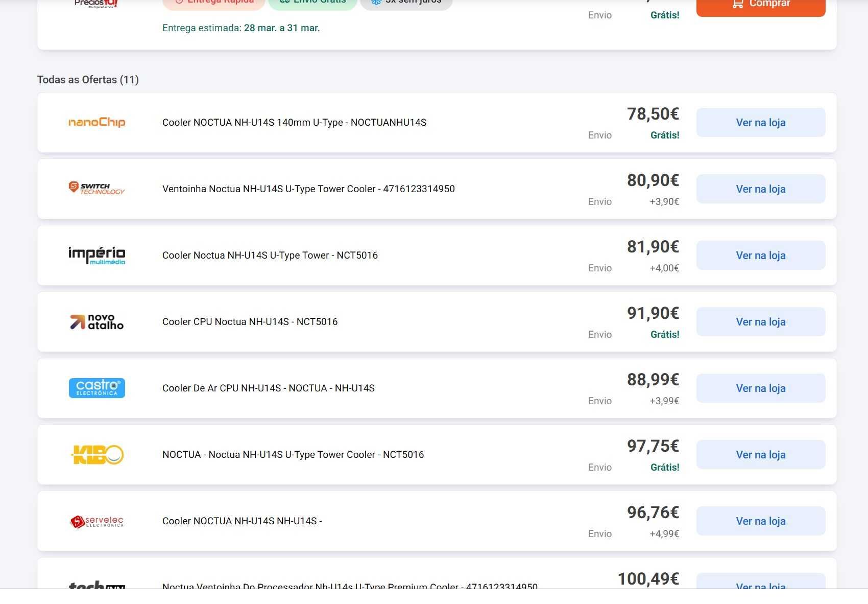This screenshot has width=868, height=604.
Task: Click the KIBO store logo
Action: [x=97, y=454]
